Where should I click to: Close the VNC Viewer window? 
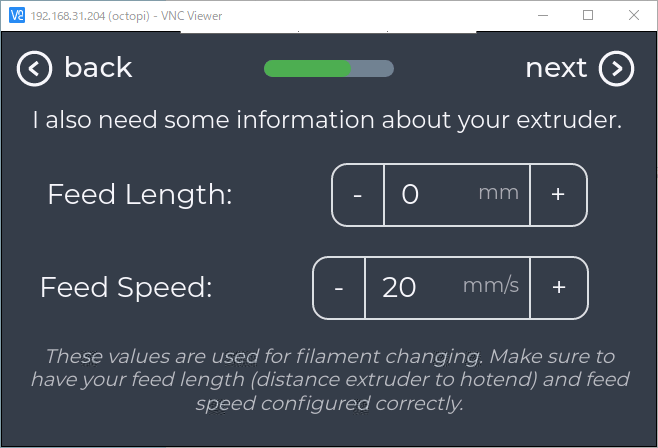tap(634, 16)
